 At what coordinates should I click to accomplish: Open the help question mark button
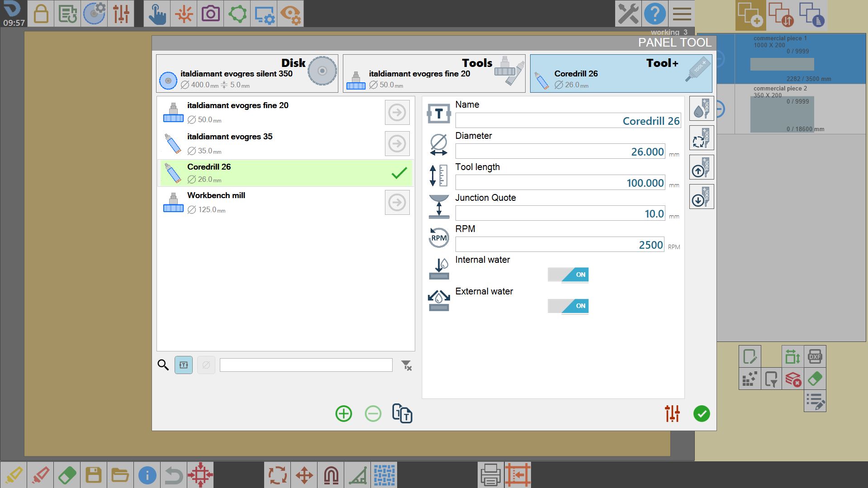pos(655,14)
